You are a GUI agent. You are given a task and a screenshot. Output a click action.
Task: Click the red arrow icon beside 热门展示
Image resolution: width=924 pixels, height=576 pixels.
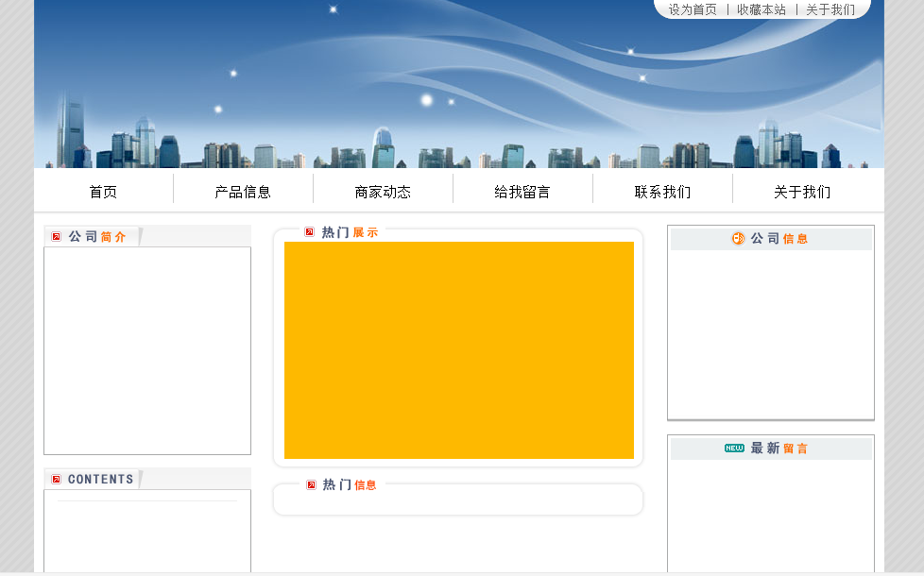[x=310, y=232]
